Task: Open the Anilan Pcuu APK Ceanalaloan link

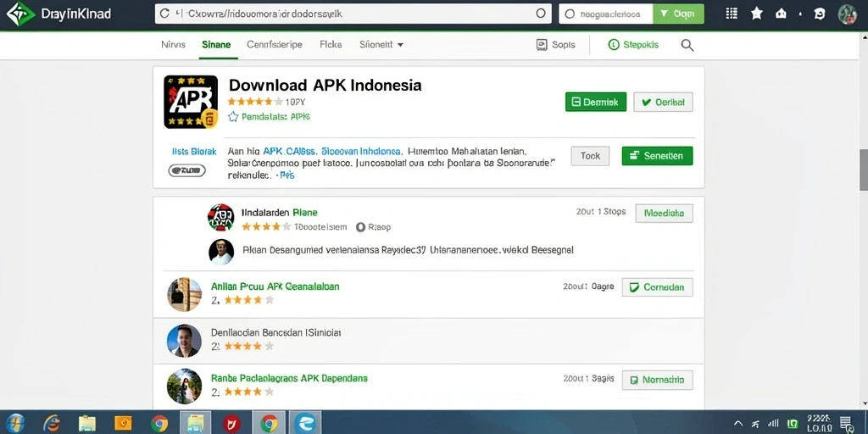Action: point(275,287)
